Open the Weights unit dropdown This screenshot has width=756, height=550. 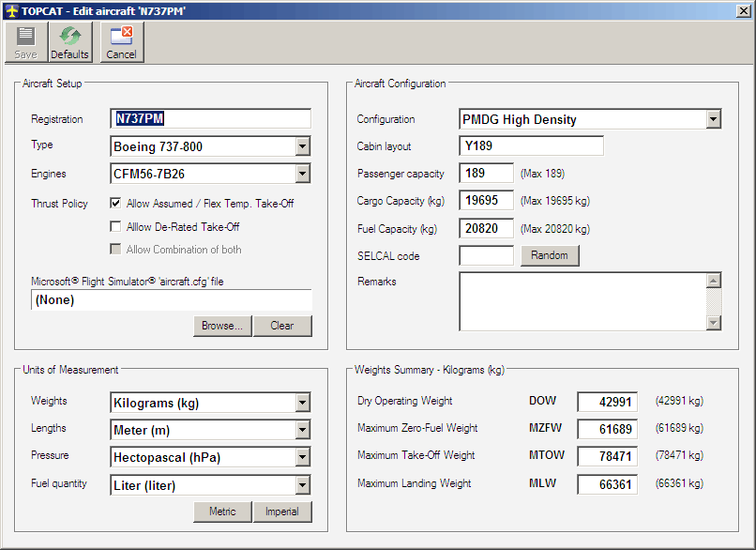click(302, 403)
